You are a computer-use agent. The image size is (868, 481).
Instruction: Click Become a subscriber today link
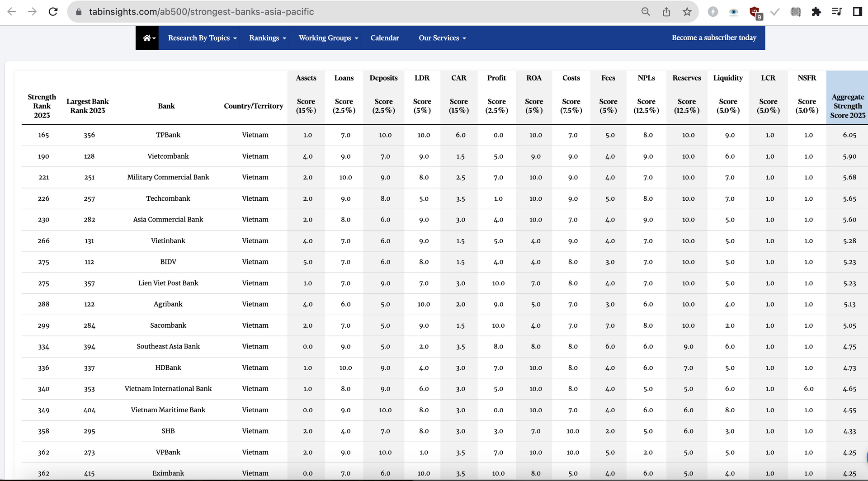click(714, 38)
